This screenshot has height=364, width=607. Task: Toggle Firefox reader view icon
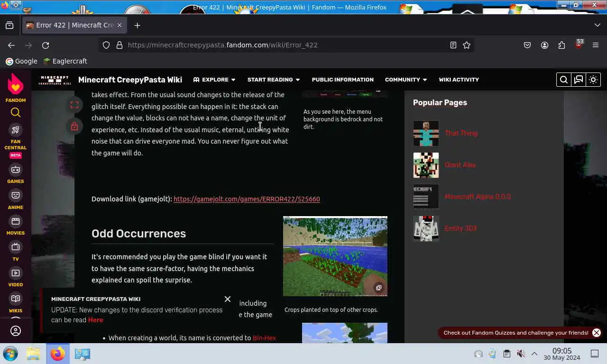[453, 45]
